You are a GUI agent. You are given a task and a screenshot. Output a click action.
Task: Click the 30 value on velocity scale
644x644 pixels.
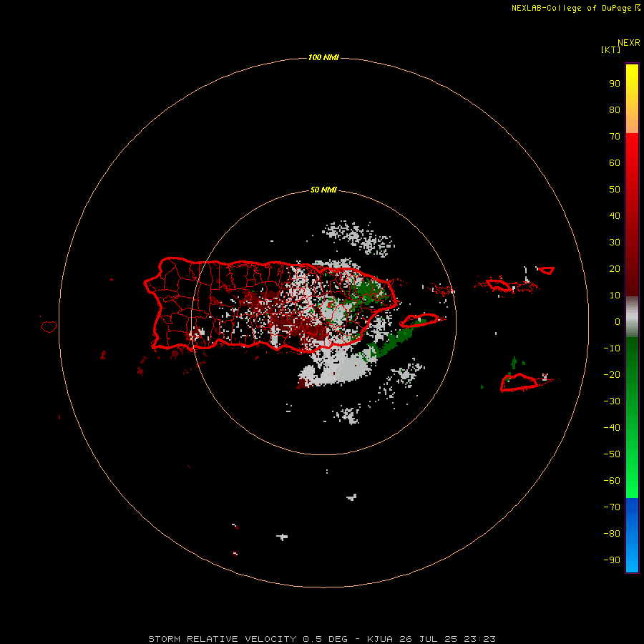615,243
